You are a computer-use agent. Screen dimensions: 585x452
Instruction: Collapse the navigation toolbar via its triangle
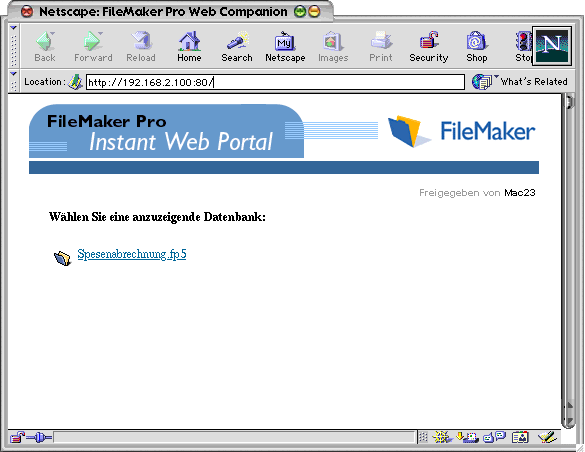(13, 28)
